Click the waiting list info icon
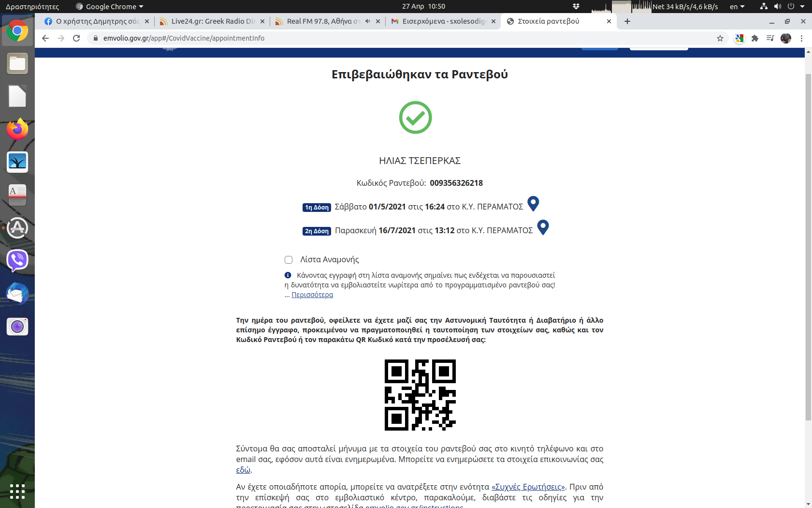Image resolution: width=812 pixels, height=508 pixels. [288, 275]
